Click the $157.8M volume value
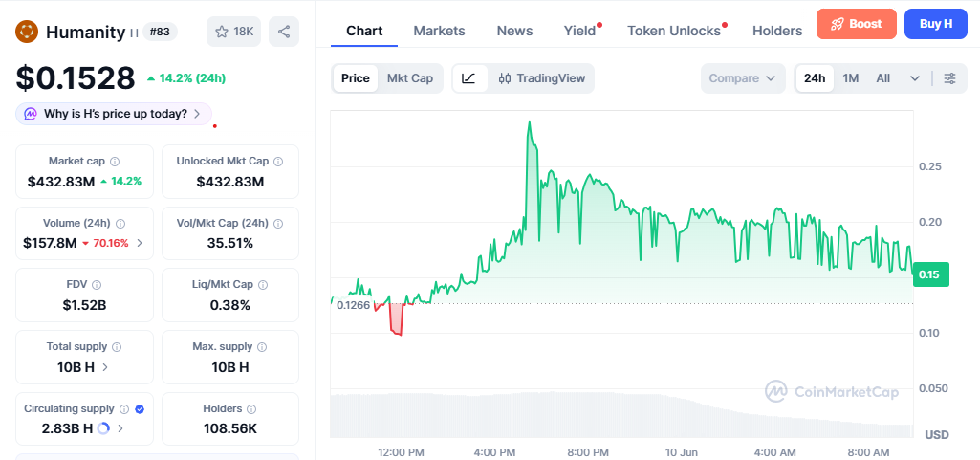 (x=50, y=243)
